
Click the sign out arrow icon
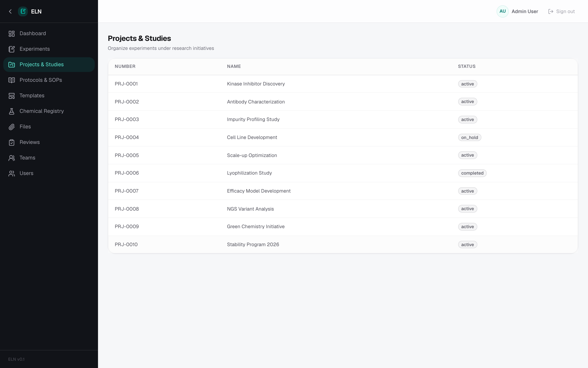point(551,11)
